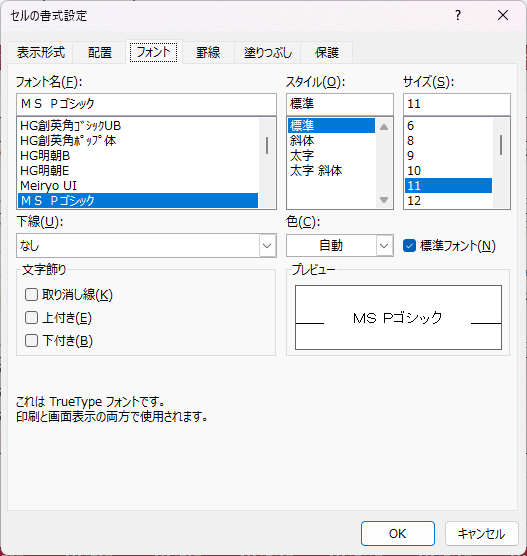This screenshot has width=527, height=556.
Task: Close the セルの書式設定 dialog
Action: tap(503, 15)
